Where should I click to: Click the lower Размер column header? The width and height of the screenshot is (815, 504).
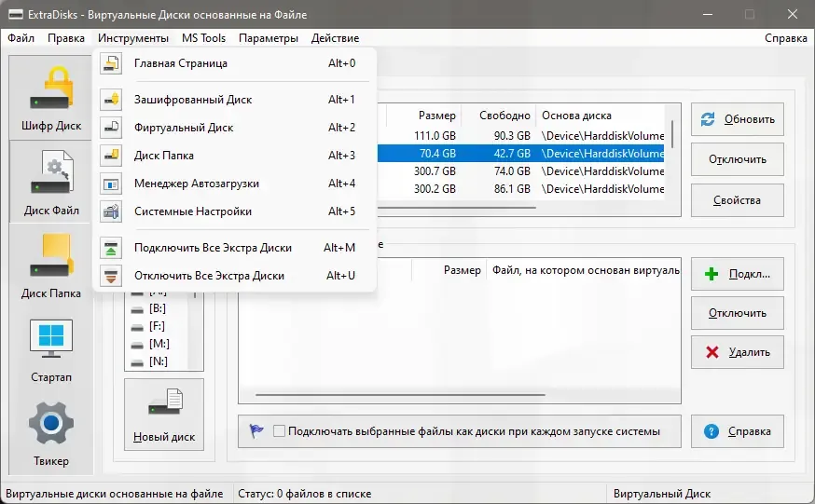(449, 270)
